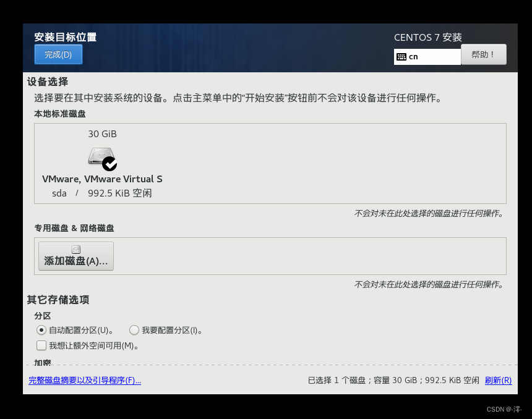Viewport: 532px width, 419px height.
Task: Click the 完成(D) done button
Action: [x=58, y=54]
